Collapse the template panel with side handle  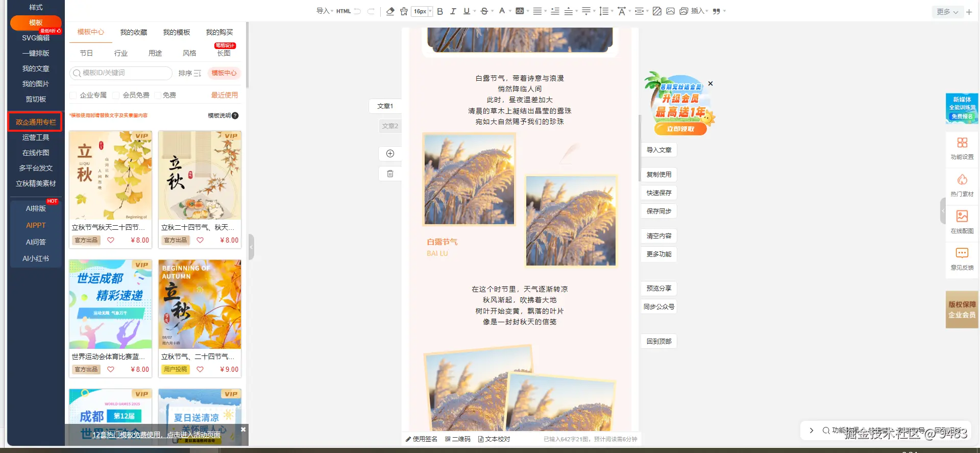pyautogui.click(x=251, y=247)
